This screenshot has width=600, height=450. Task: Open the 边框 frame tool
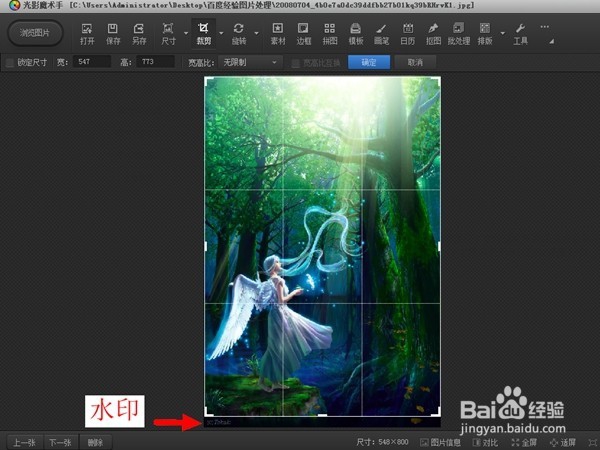pos(303,34)
